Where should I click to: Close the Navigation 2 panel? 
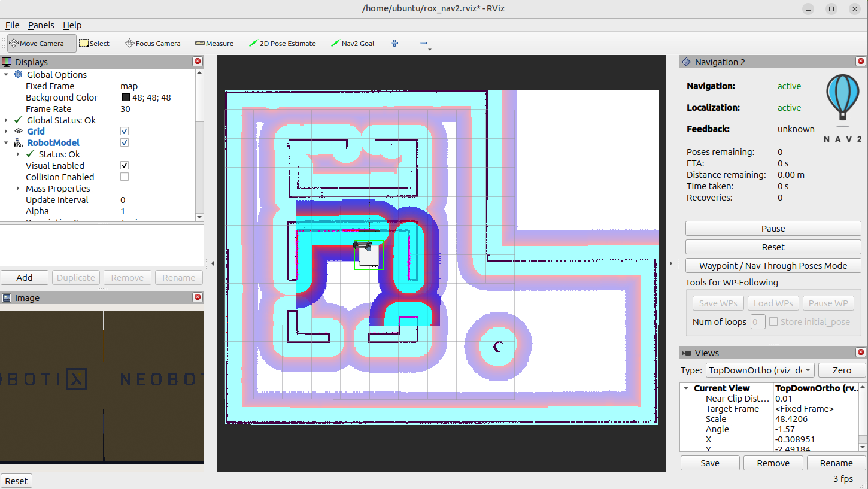coord(861,62)
